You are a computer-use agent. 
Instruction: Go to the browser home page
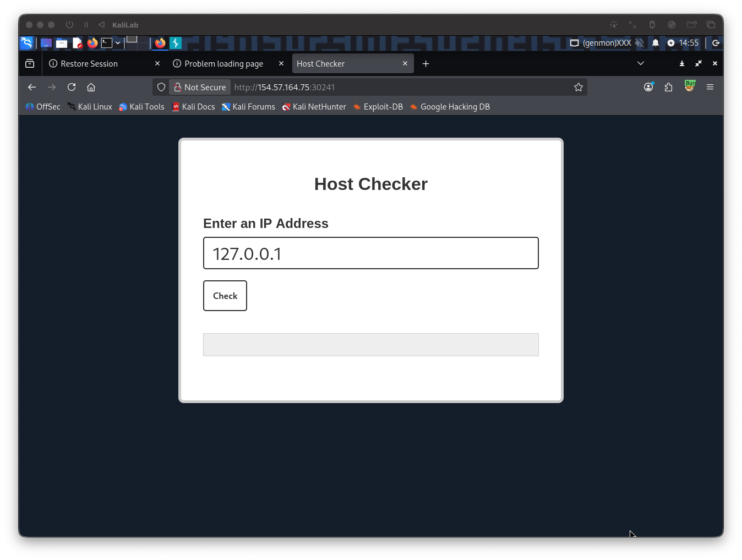[91, 87]
